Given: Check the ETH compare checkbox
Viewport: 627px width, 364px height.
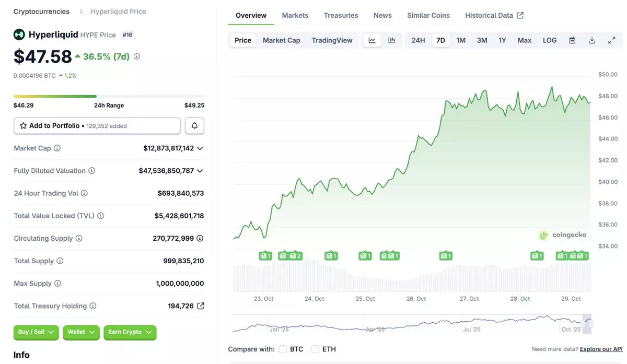Looking at the screenshot, I should (315, 349).
